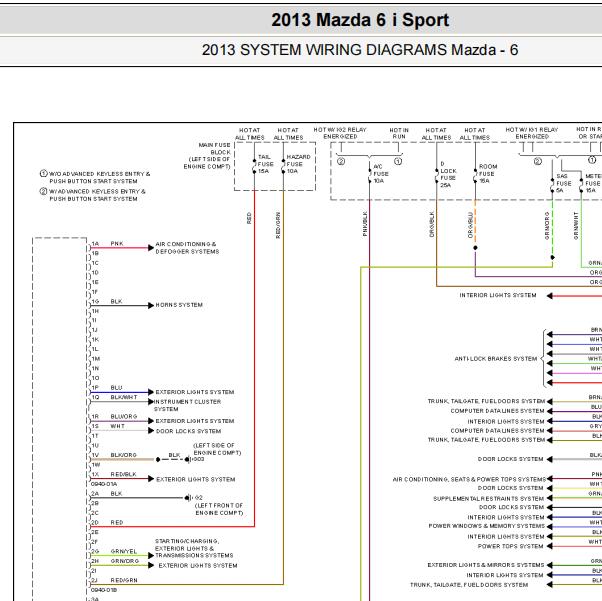This screenshot has width=602, height=601.
Task: Click the "(LEFT FRONT OF ENGINE COMPT)" ground note
Action: click(x=219, y=509)
